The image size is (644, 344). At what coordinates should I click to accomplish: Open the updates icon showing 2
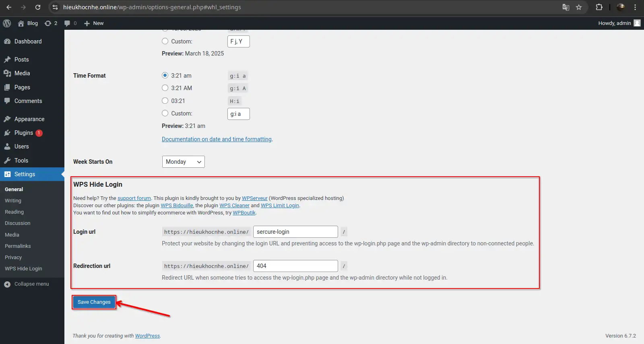48,23
